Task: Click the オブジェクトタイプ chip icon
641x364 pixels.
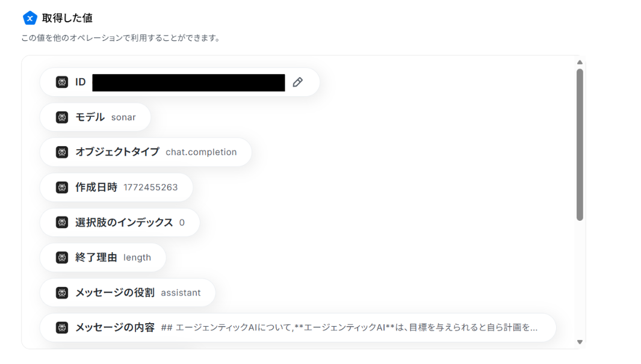Action: pos(62,152)
